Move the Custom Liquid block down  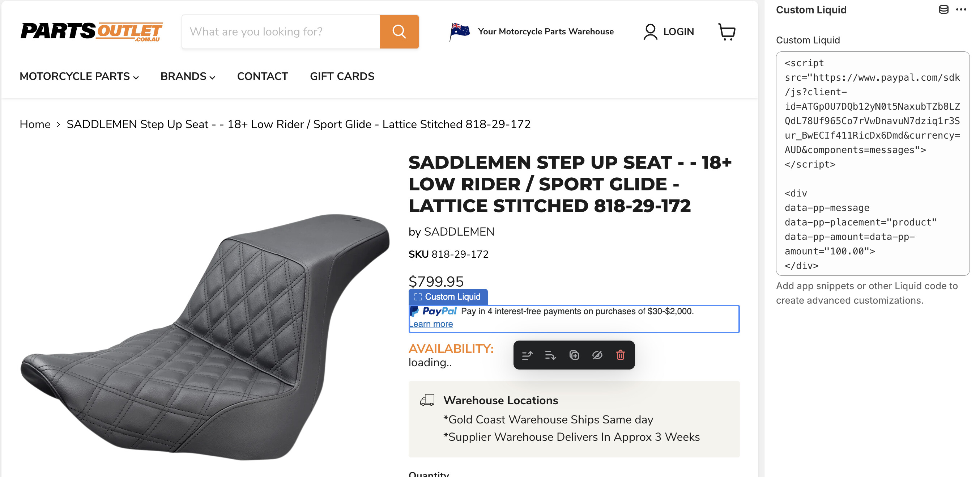coord(550,355)
